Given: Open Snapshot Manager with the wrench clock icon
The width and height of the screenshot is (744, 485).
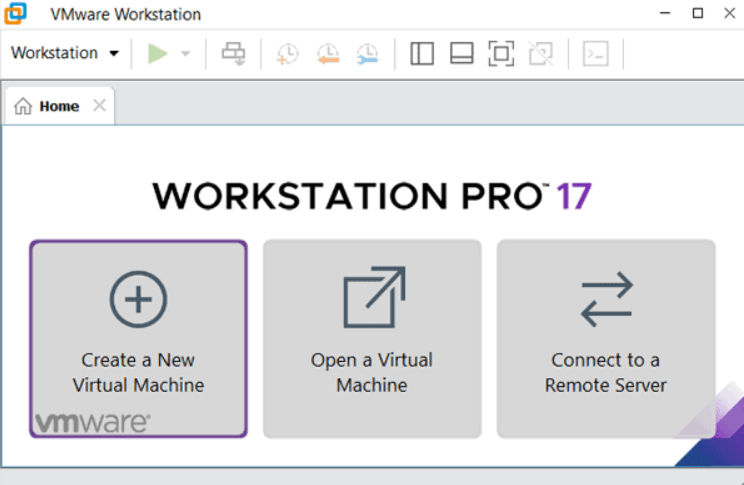Looking at the screenshot, I should pyautogui.click(x=367, y=53).
